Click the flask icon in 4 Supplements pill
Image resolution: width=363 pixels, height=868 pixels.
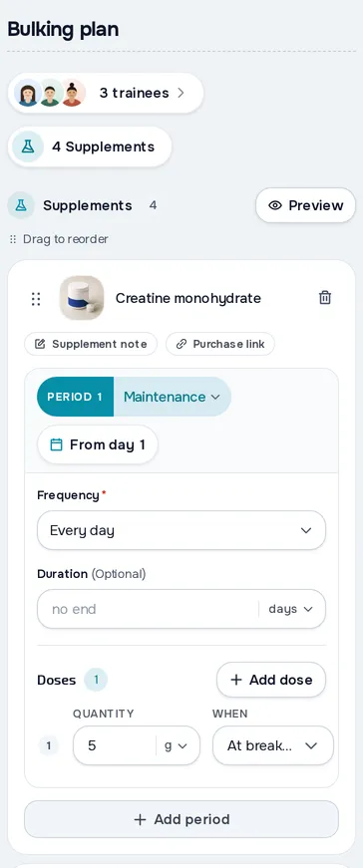click(28, 146)
